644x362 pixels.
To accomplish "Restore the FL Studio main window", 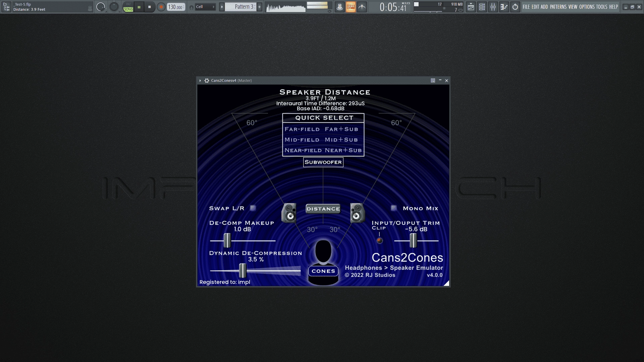I will coord(632,7).
